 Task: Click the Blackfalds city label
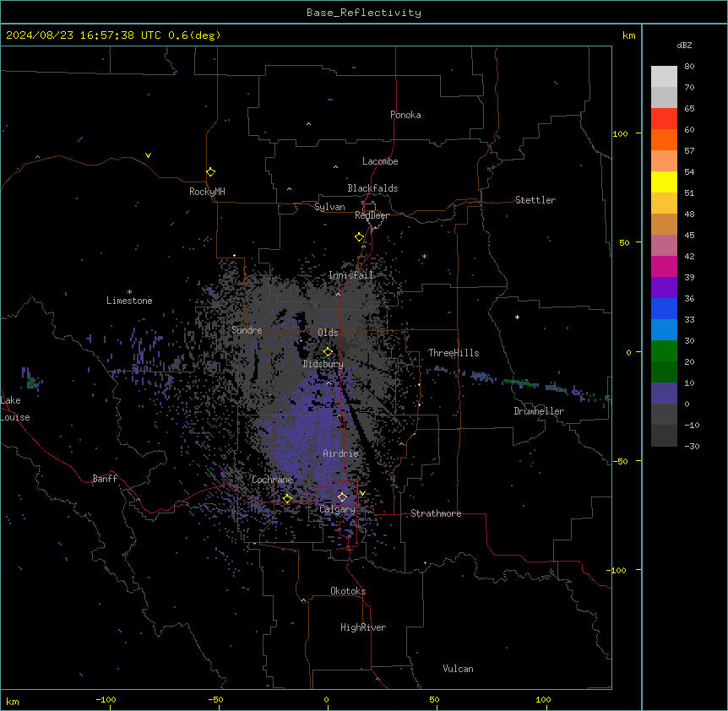click(372, 188)
